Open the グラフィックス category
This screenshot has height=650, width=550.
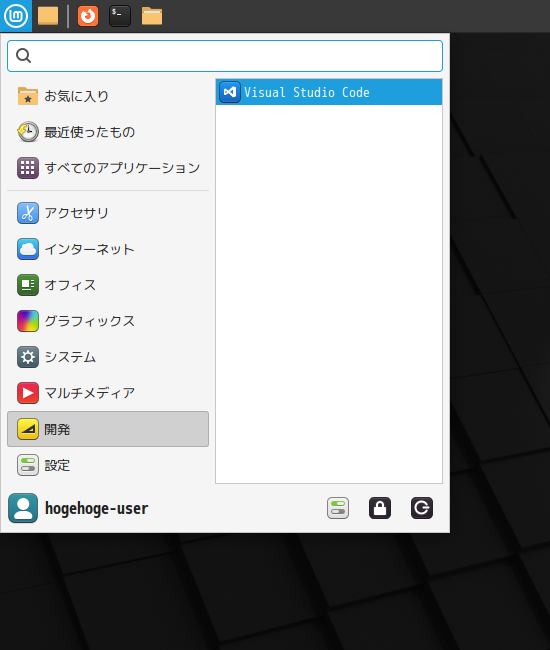(108, 321)
